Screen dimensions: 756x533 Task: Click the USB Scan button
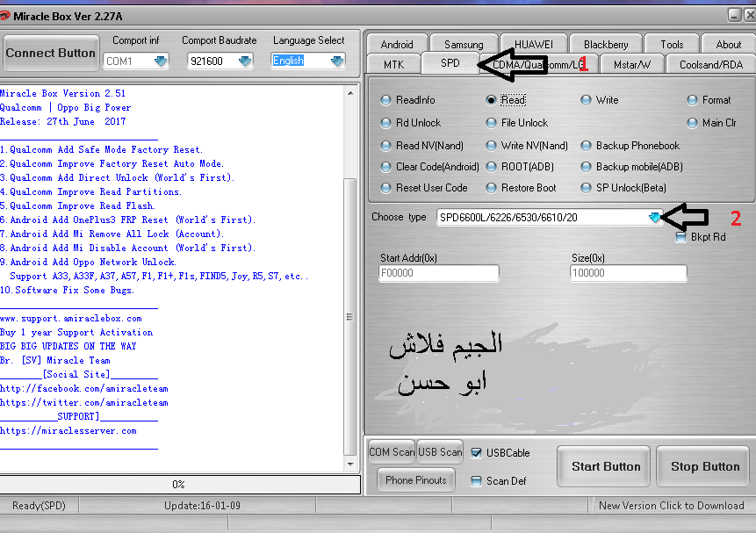click(440, 452)
